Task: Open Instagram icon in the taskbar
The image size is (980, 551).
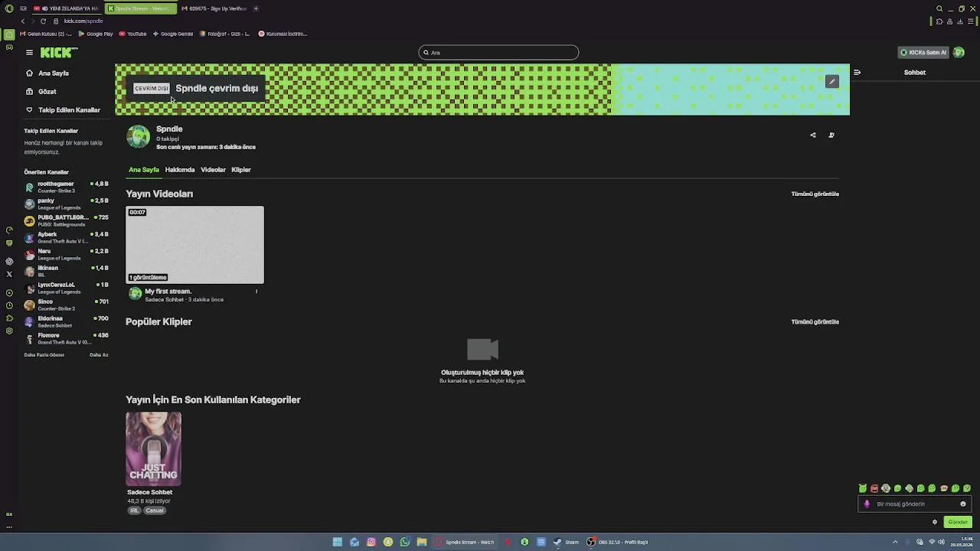Action: [x=371, y=542]
